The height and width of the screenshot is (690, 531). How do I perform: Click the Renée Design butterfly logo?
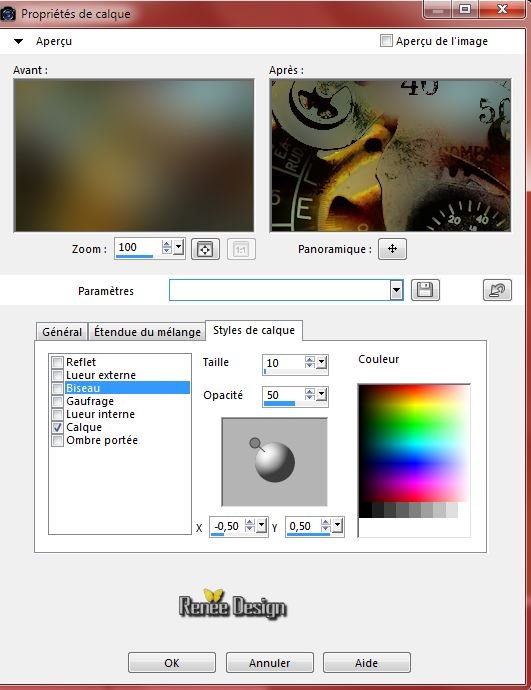pos(233,604)
